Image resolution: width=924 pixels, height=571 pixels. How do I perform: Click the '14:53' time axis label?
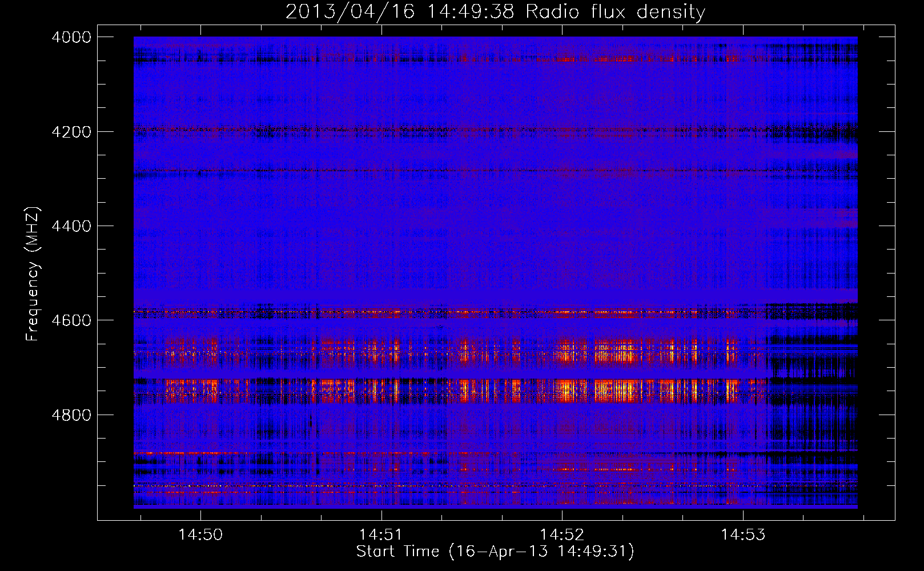[x=743, y=535]
